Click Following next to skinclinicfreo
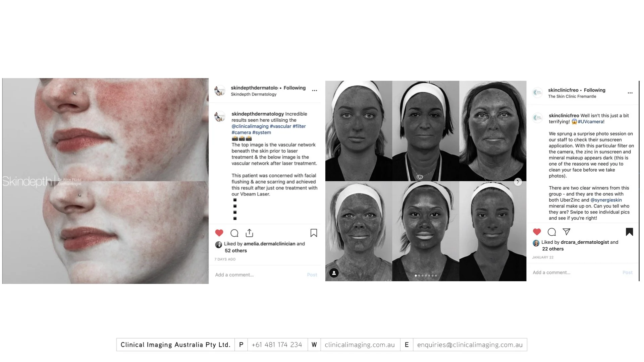Viewport: 644px width, 362px height. (x=594, y=90)
